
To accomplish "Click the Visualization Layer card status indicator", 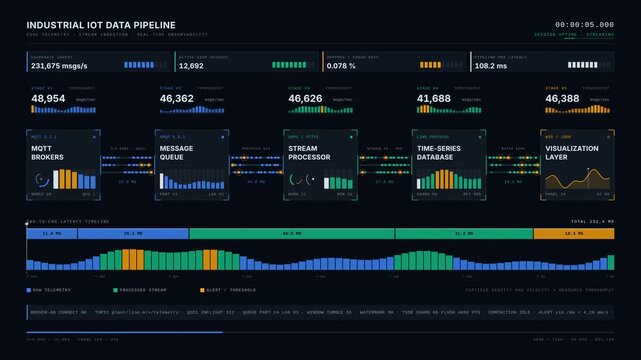I will (x=608, y=137).
